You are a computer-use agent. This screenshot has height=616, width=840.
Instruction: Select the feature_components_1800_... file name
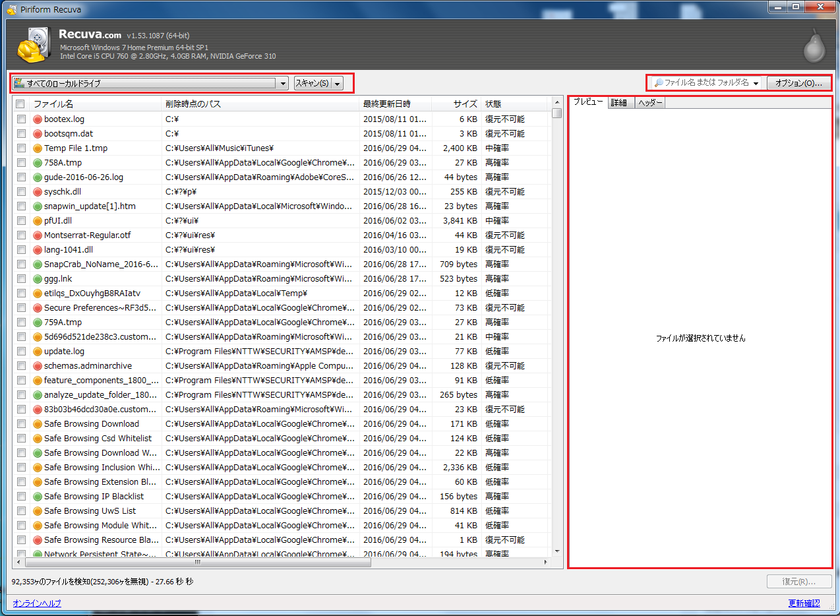pos(102,381)
